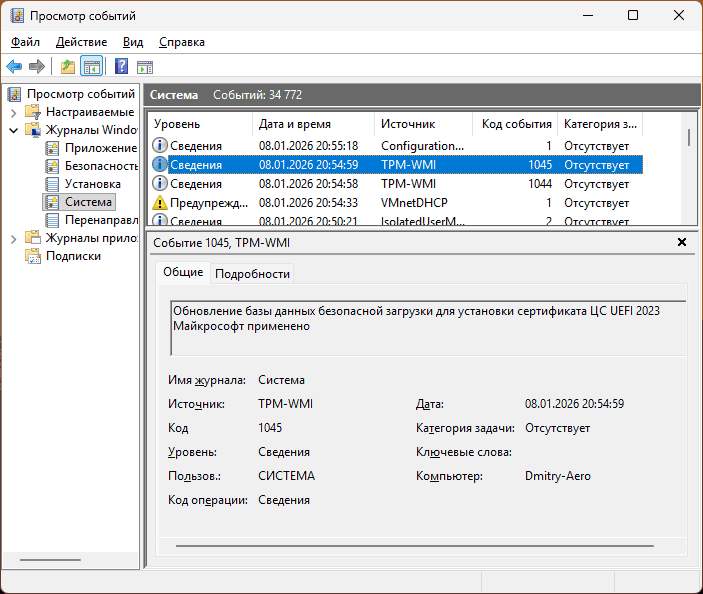Open the Help icon in the toolbar

click(121, 67)
